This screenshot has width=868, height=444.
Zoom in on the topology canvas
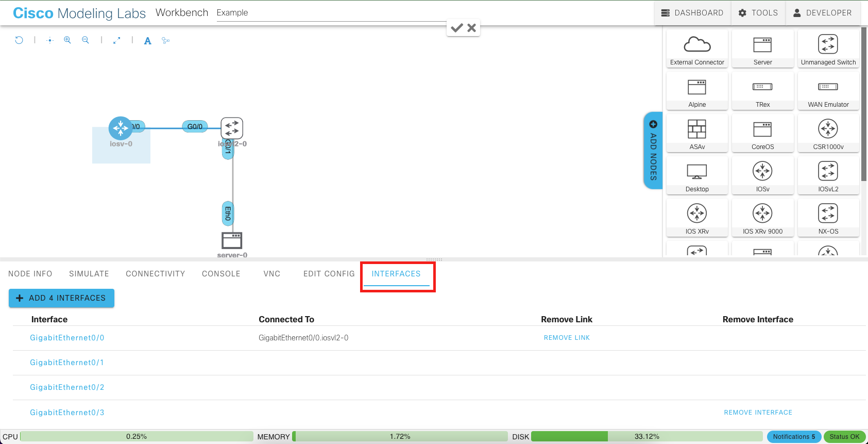click(x=67, y=40)
